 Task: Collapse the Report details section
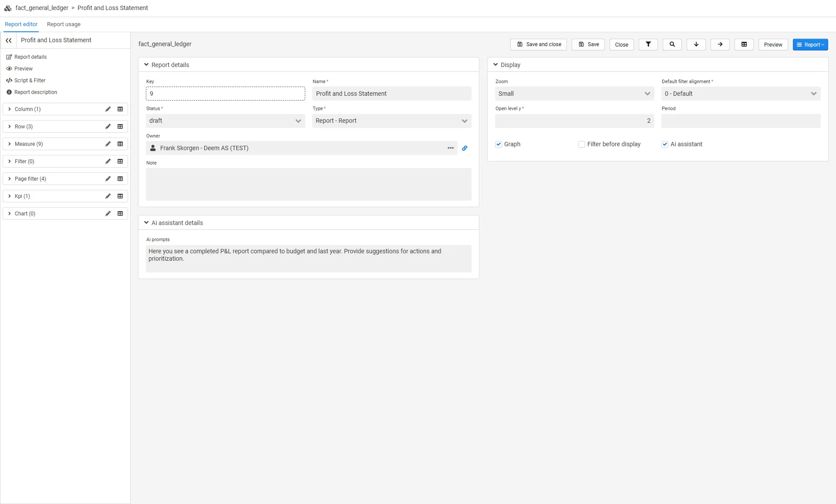pos(146,65)
